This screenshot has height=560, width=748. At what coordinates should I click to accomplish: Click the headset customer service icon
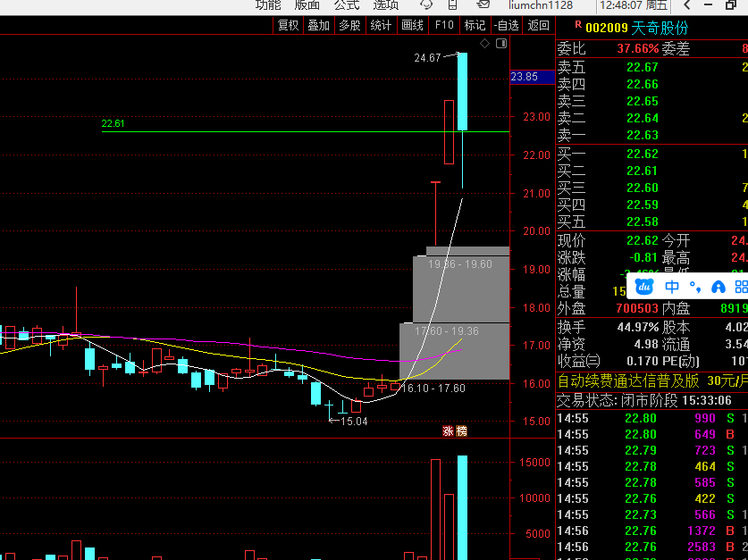tap(426, 4)
